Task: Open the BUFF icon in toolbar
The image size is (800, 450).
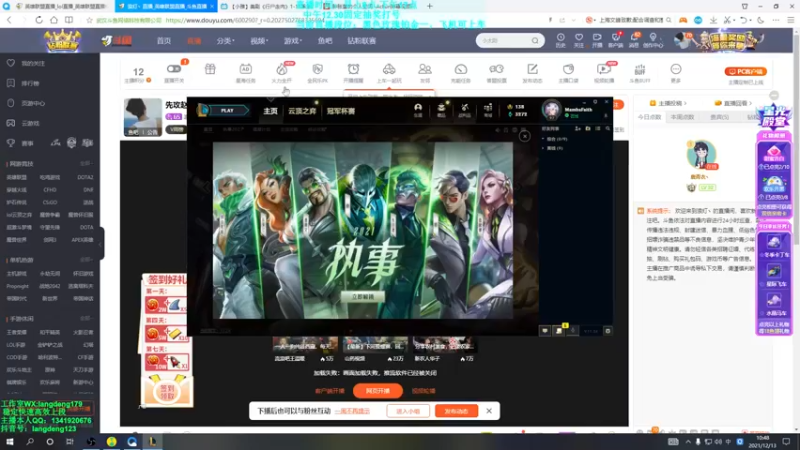Action: pos(640,69)
